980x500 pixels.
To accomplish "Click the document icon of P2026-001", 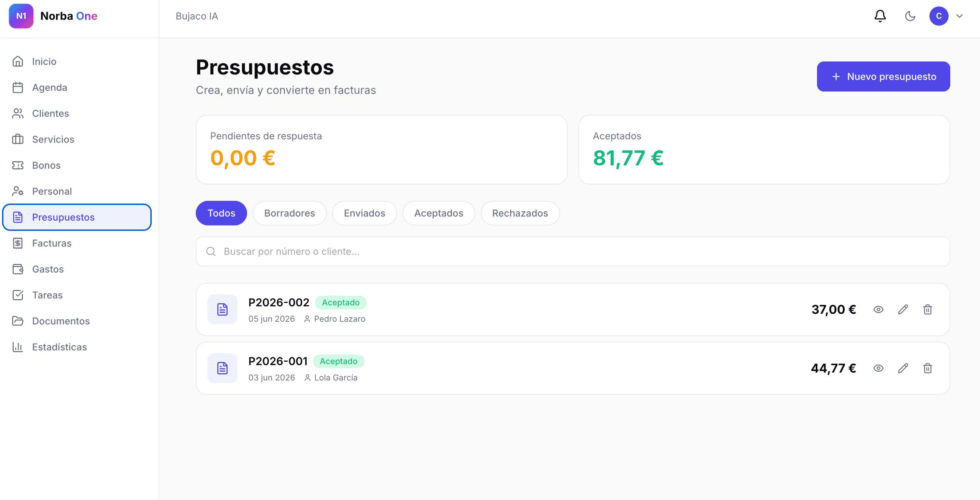I will [222, 368].
